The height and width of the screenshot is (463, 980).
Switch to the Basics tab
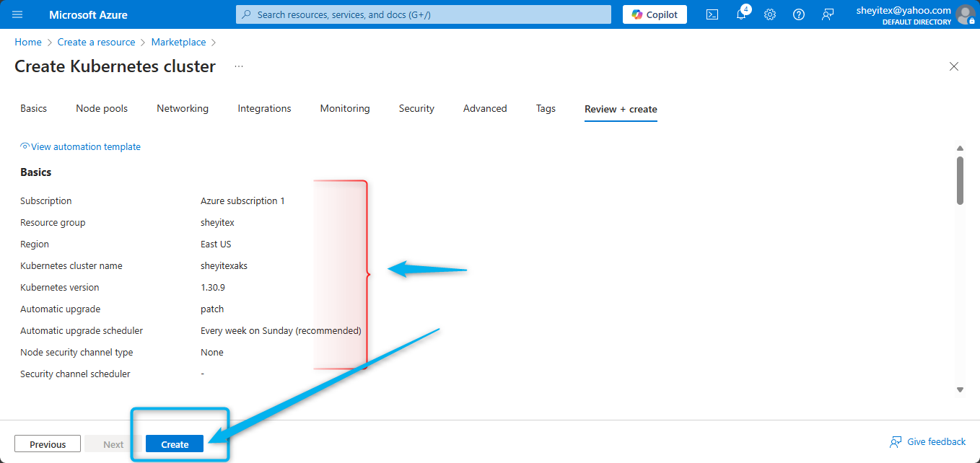tap(34, 109)
